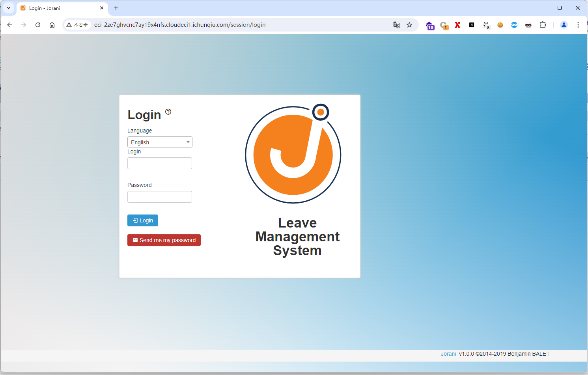This screenshot has height=375, width=588.
Task: Click the cookie extension icon
Action: (500, 25)
